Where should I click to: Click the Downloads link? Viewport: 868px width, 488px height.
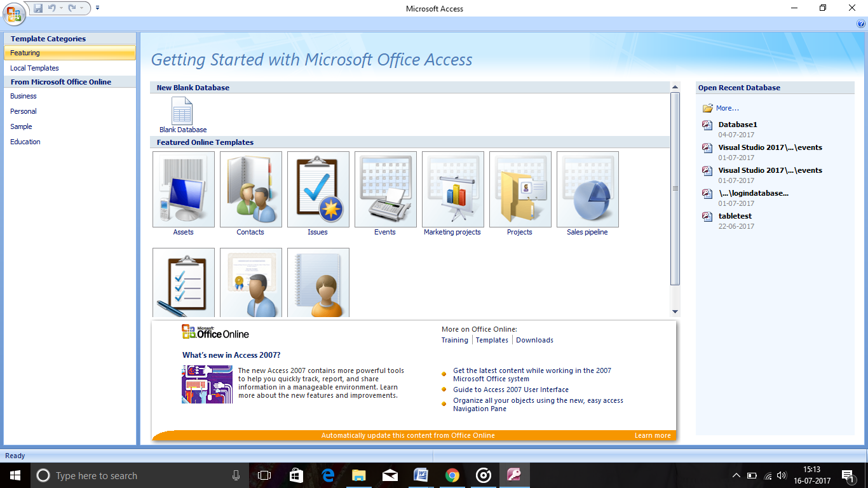coord(534,340)
